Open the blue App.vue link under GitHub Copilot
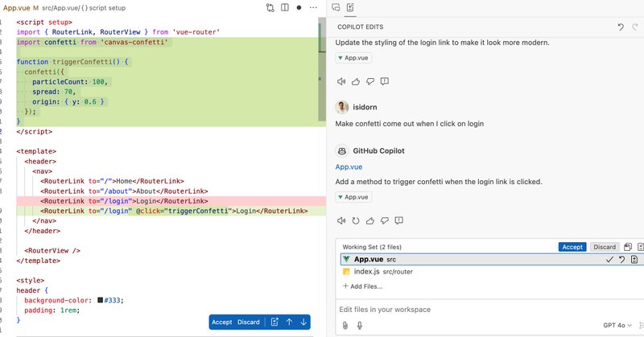The width and height of the screenshot is (644, 337). tap(349, 166)
